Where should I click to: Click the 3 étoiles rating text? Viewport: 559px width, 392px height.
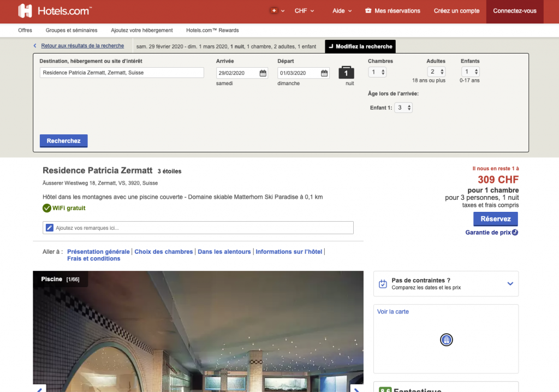tap(169, 171)
